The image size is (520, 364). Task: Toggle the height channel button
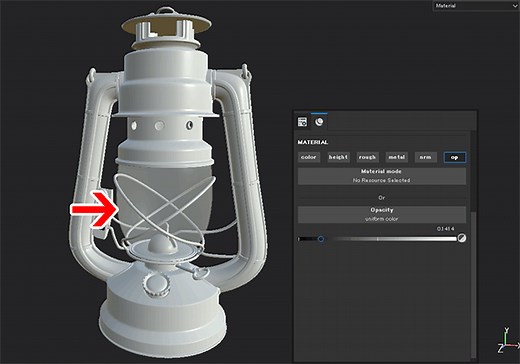pos(338,157)
